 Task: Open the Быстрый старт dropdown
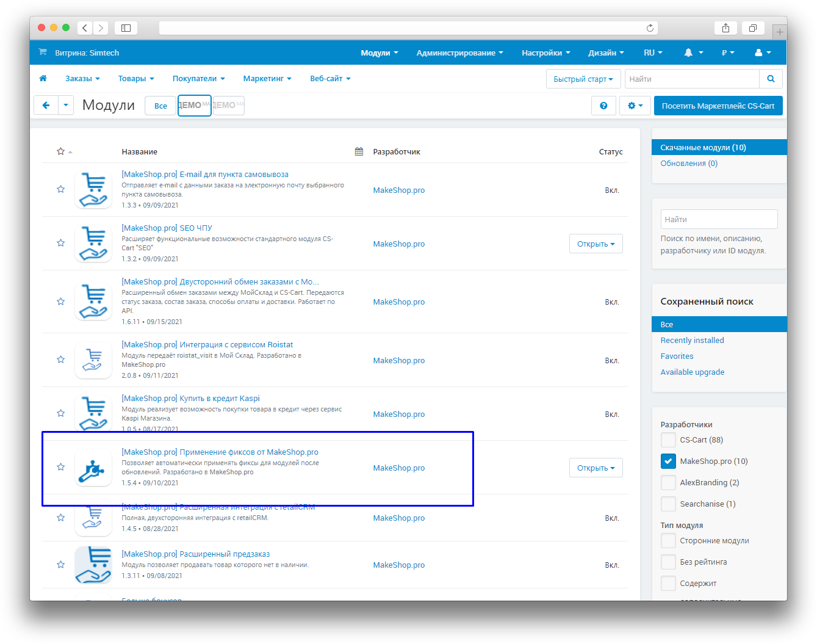click(x=583, y=79)
